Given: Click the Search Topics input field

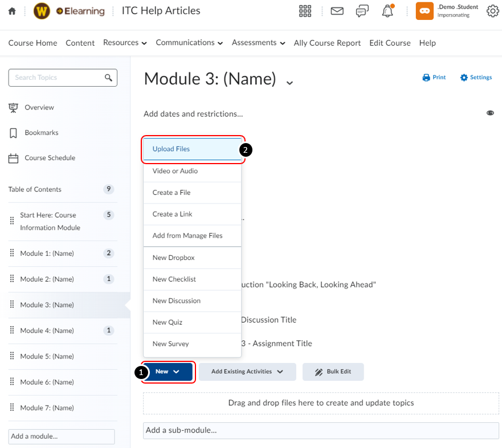Looking at the screenshot, I should (57, 78).
